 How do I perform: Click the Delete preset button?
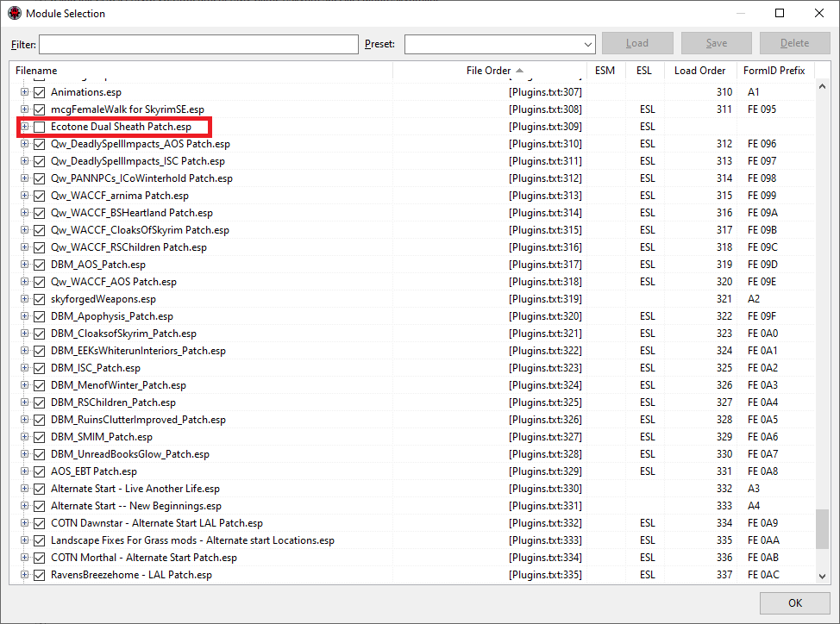click(x=794, y=43)
